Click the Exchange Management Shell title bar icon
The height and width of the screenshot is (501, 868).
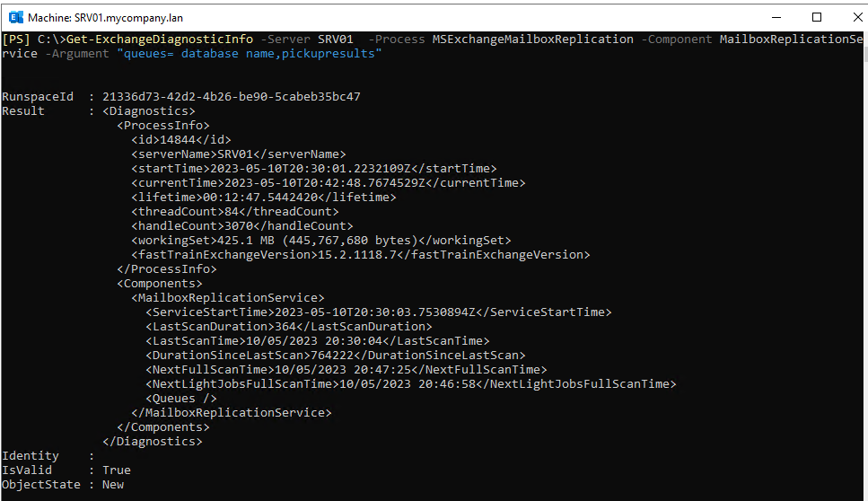[x=15, y=17]
